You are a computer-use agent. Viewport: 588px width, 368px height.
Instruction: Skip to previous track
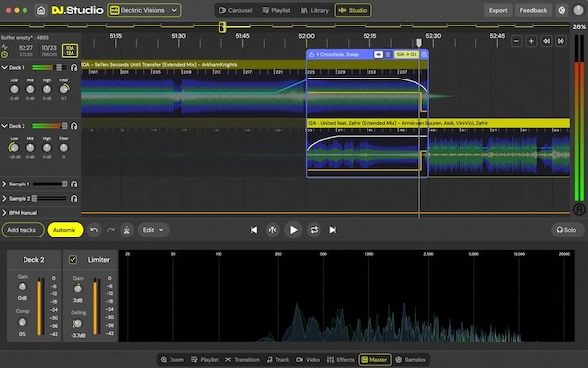click(x=254, y=230)
